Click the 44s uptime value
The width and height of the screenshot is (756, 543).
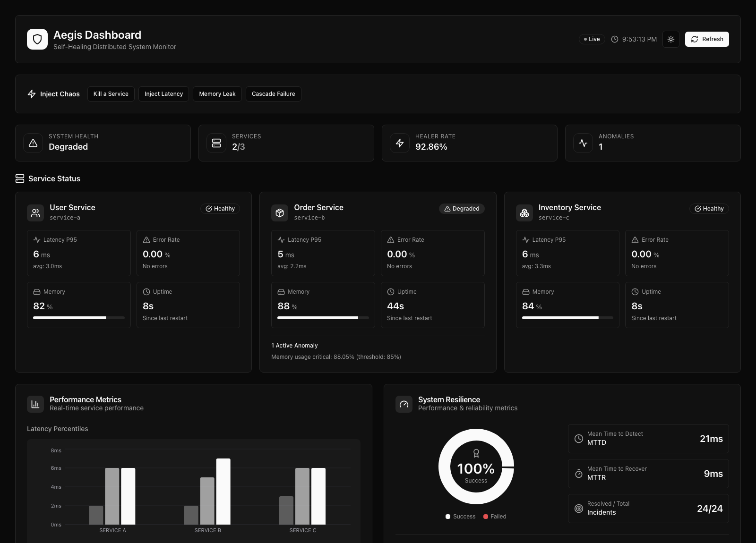(395, 306)
